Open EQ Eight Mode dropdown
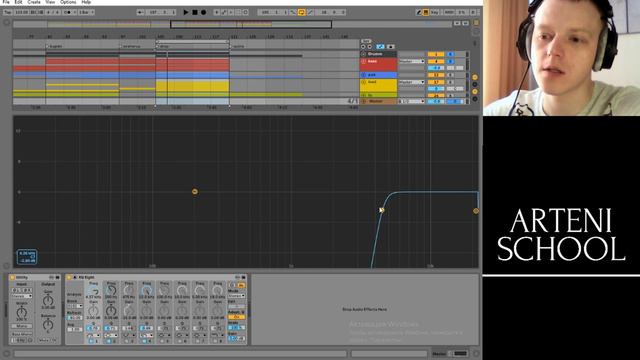 (236, 296)
